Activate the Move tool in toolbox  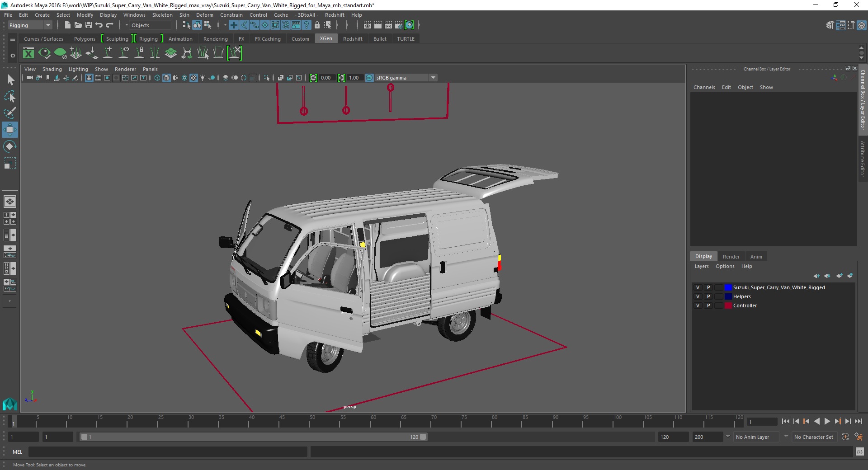(10, 130)
